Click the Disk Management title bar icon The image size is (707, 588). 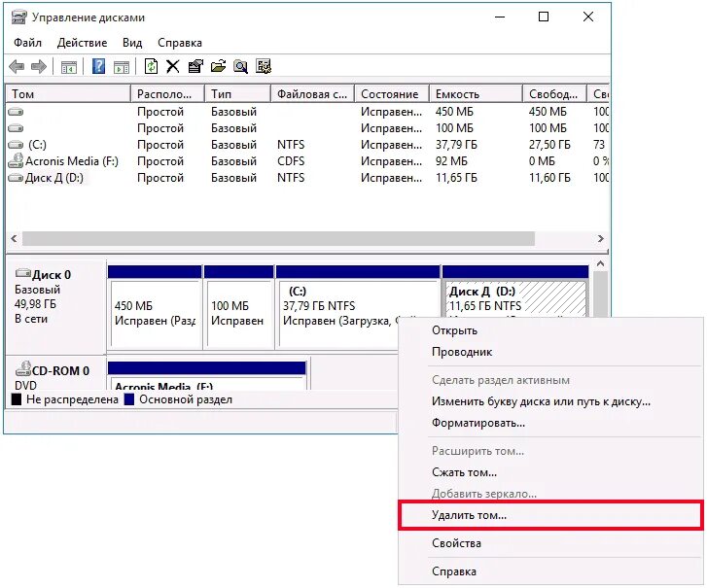pyautogui.click(x=18, y=17)
